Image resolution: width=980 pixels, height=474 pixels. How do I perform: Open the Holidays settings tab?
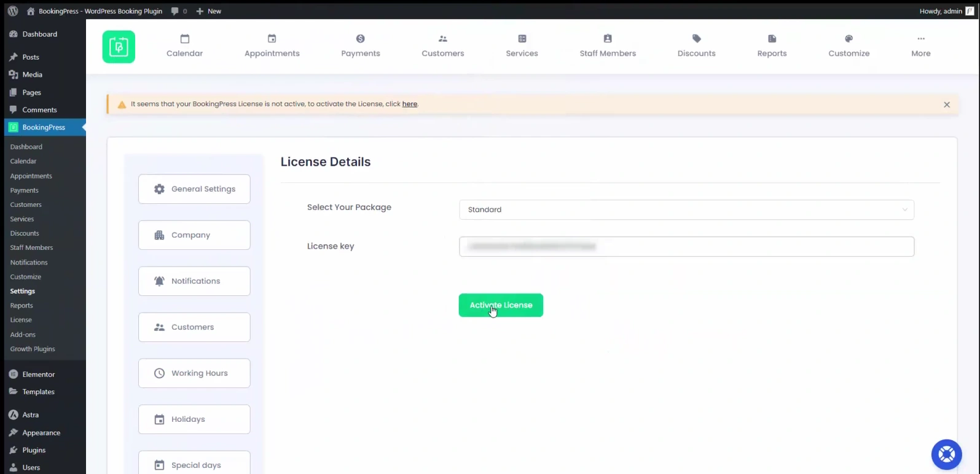click(x=194, y=419)
